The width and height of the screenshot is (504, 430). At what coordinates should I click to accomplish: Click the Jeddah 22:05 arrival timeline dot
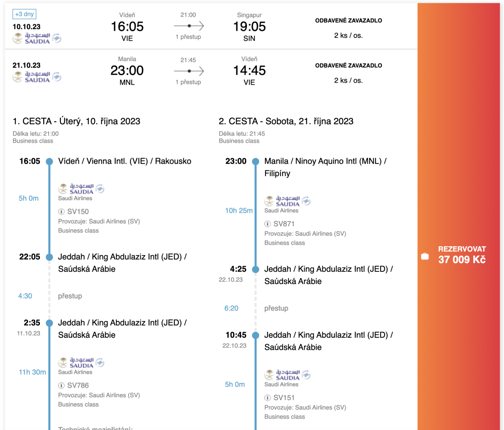click(50, 257)
